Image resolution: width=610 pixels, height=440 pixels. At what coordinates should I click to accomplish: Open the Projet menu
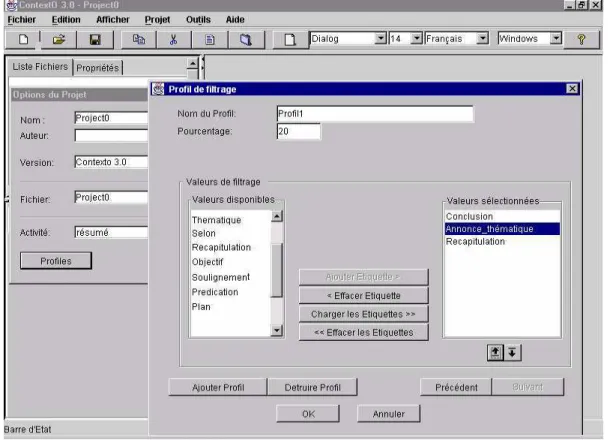(x=157, y=19)
